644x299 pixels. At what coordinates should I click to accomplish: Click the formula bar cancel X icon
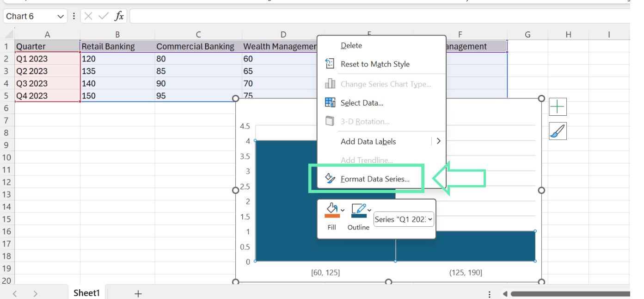pos(88,16)
